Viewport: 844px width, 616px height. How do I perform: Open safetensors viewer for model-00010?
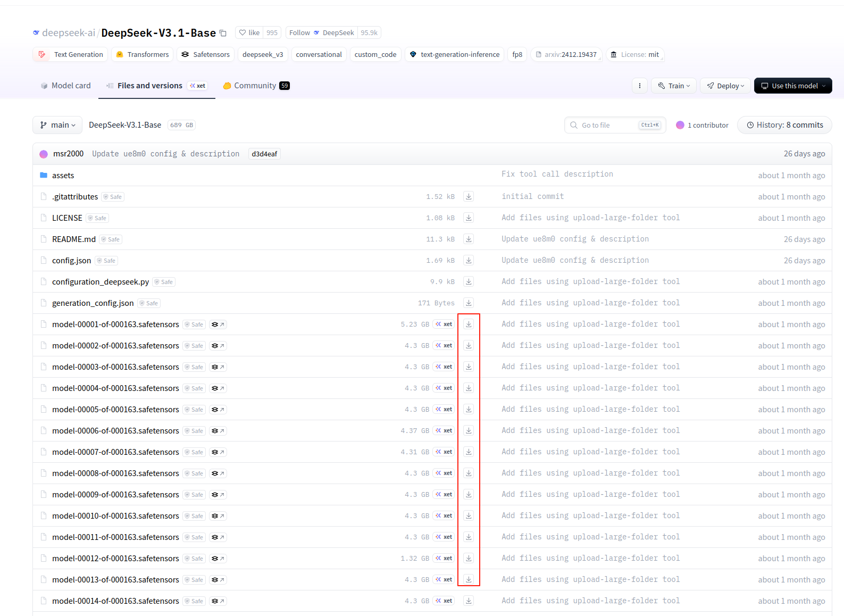218,516
